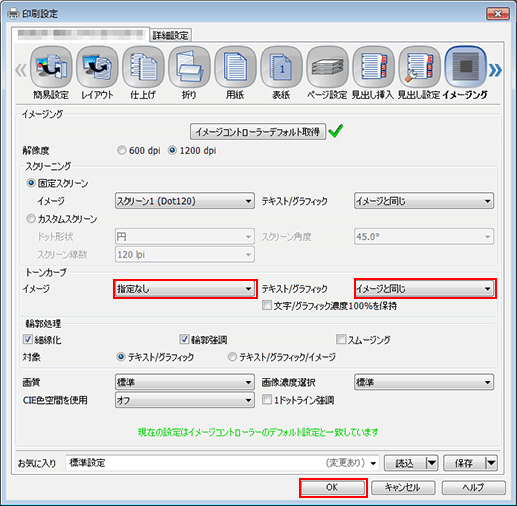
Task: Open CIE色空間を使用 dropdown
Action: 185,400
